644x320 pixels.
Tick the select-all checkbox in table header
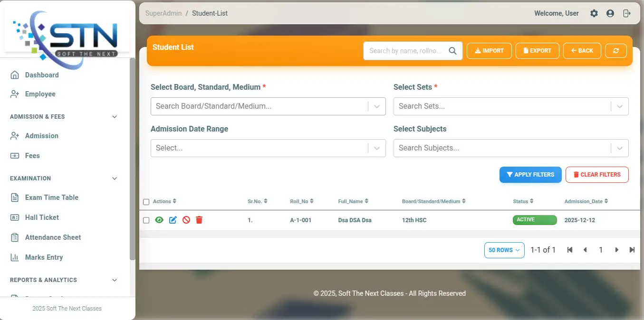(x=146, y=202)
